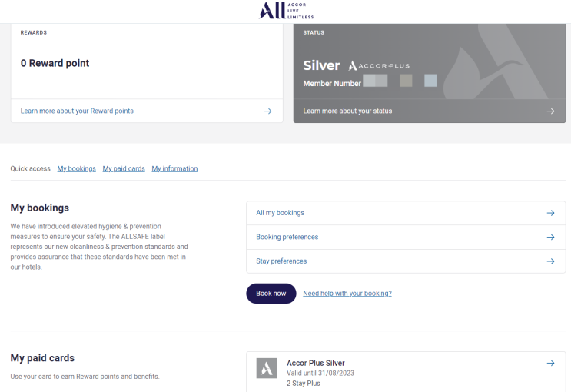Open Learn more about your Reward points

77,111
